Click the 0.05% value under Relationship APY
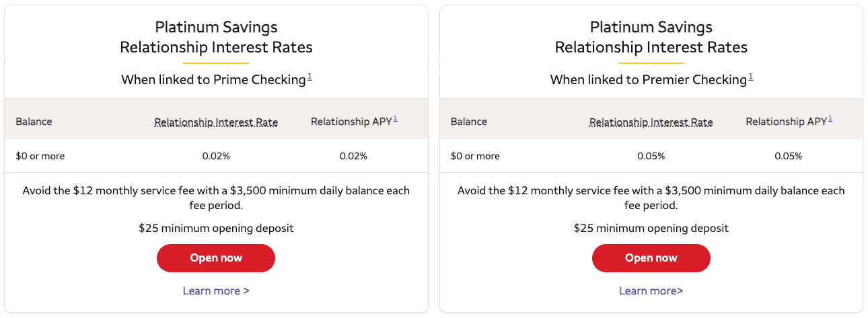Viewport: 868px width, 318px height. pyautogui.click(x=788, y=156)
